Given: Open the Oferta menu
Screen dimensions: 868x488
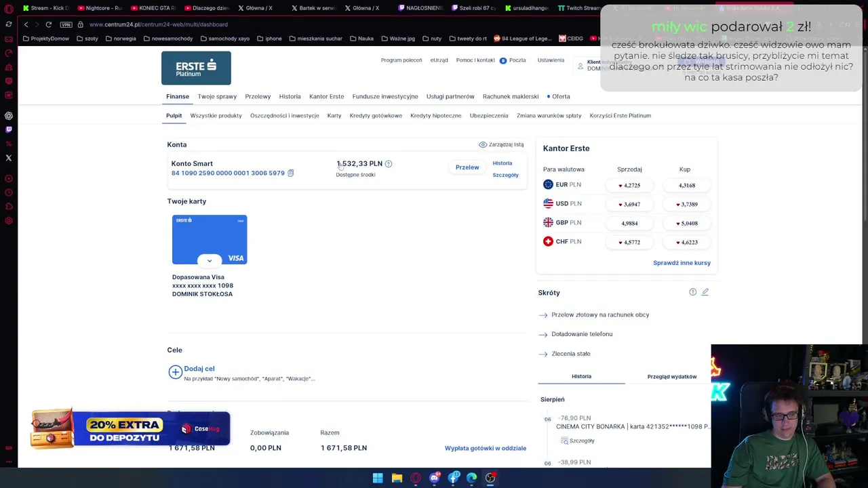Looking at the screenshot, I should coord(561,96).
